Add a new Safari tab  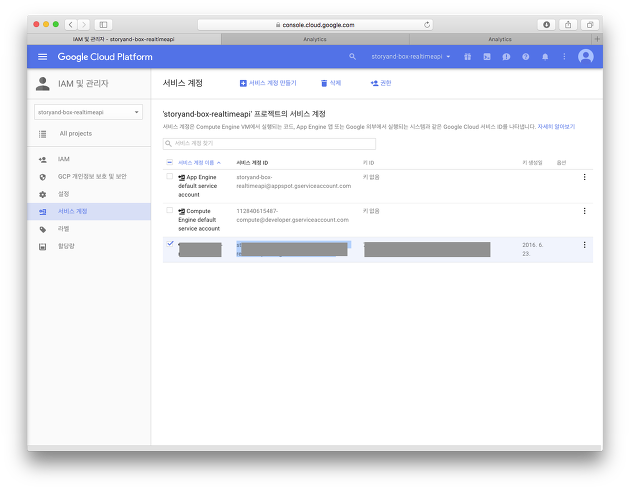[x=597, y=39]
